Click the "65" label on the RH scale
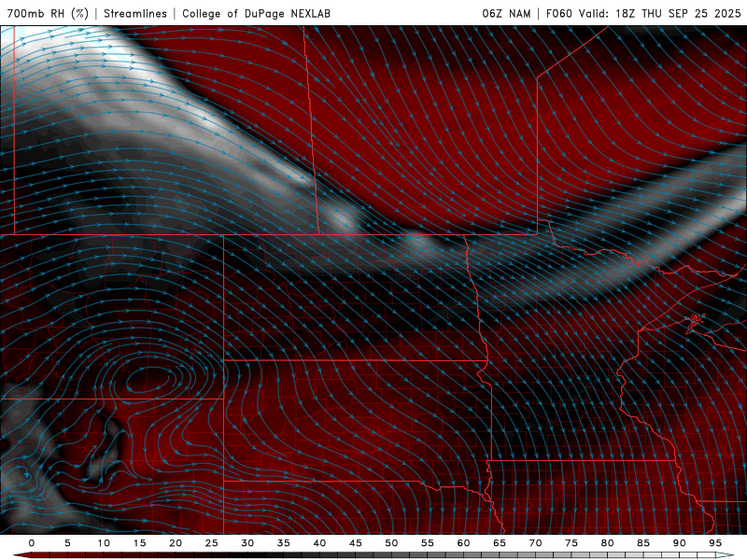Screen dimensions: 747x560 500,543
